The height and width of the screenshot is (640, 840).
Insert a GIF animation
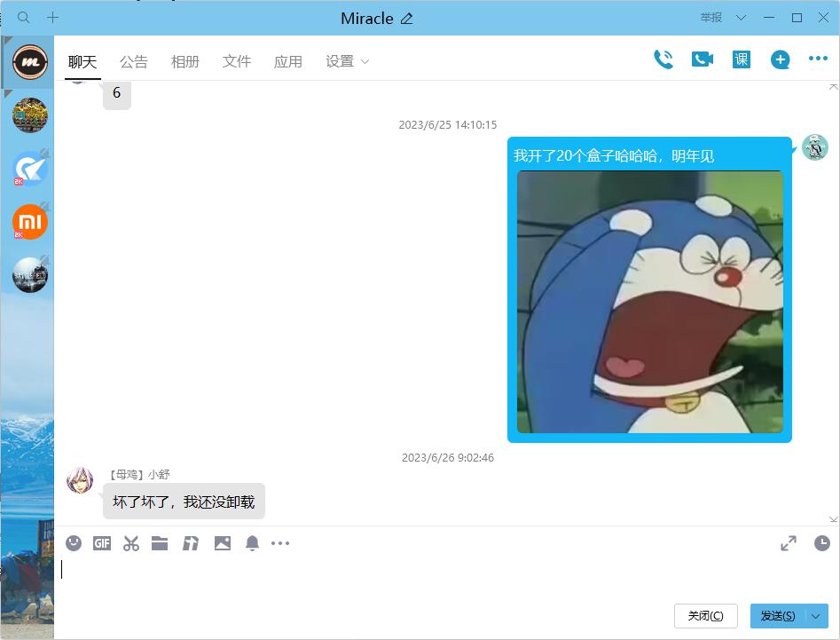coord(101,542)
